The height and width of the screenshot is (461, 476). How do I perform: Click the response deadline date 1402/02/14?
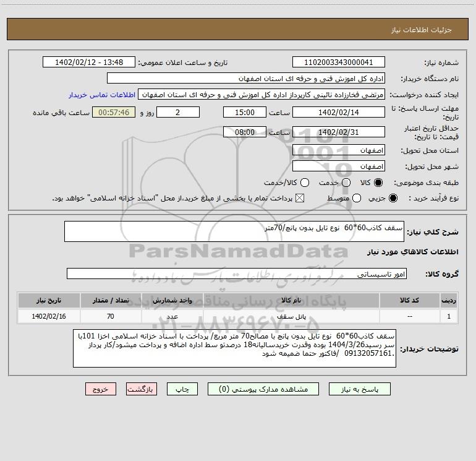click(x=339, y=112)
